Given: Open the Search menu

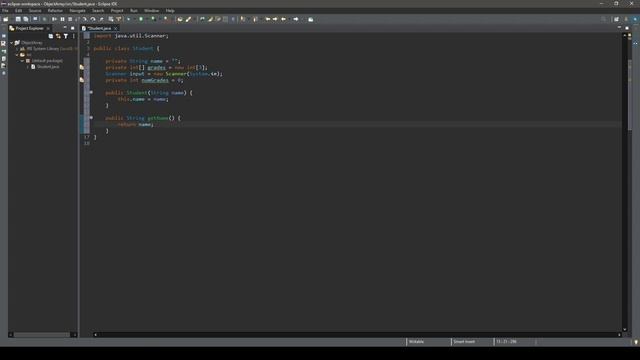Looking at the screenshot, I should (98, 11).
